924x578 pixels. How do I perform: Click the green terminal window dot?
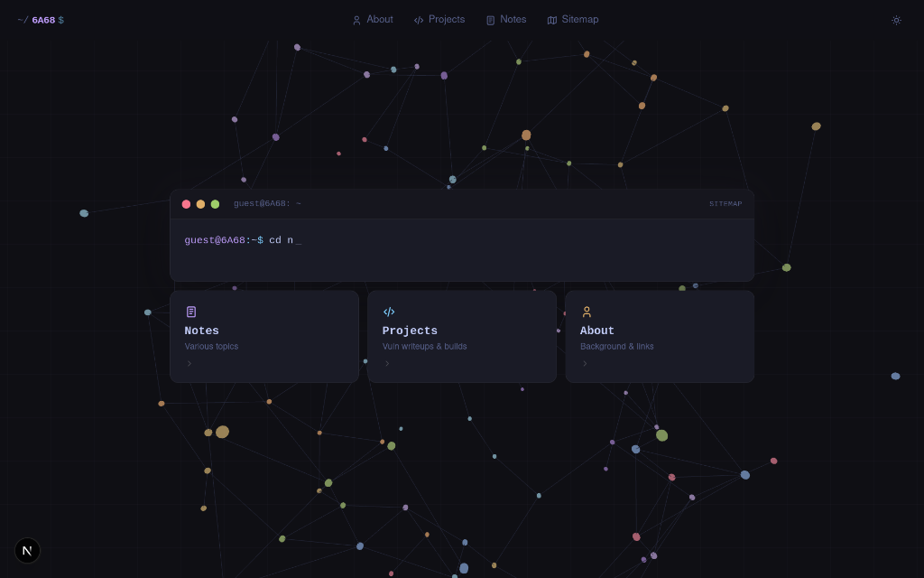click(x=215, y=204)
